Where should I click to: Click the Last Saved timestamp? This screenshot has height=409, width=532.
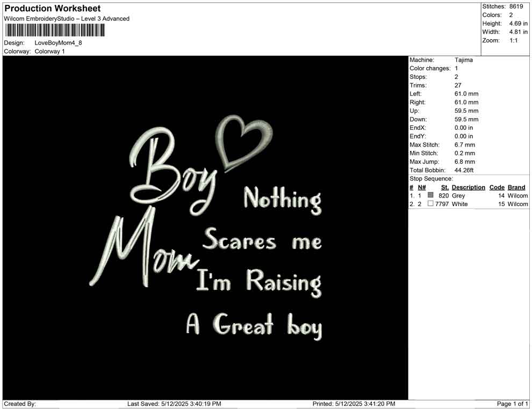[174, 404]
